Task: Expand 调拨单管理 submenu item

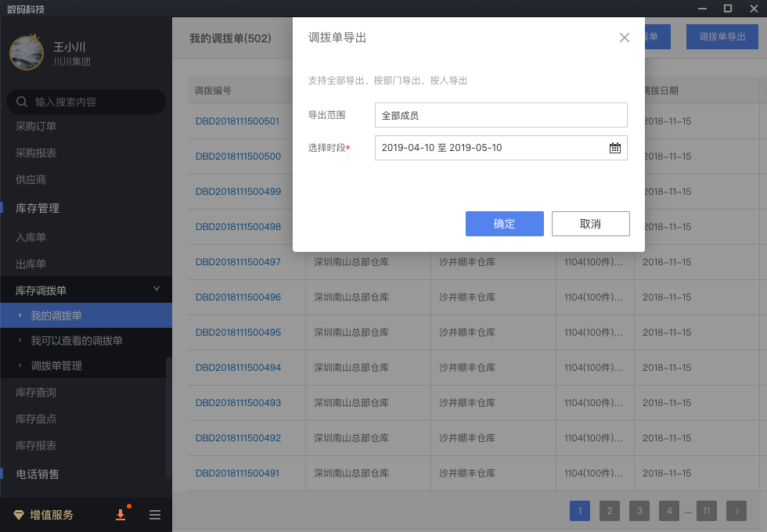Action: (56, 366)
